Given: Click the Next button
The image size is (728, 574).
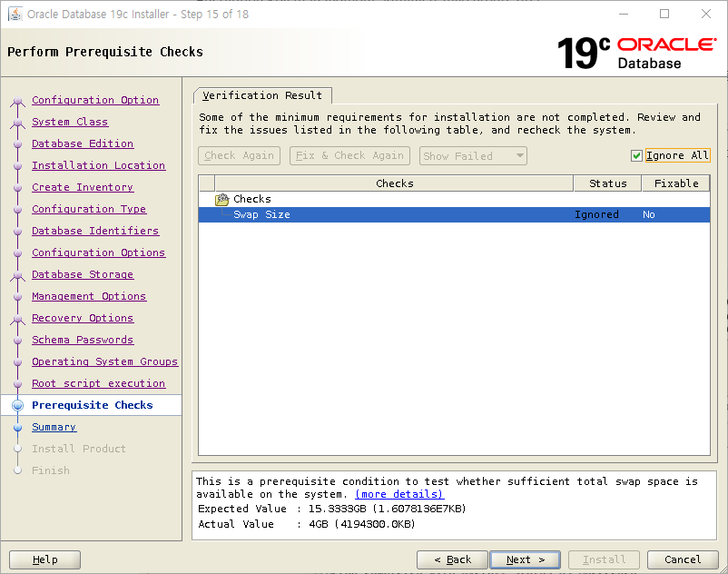Looking at the screenshot, I should click(x=525, y=559).
